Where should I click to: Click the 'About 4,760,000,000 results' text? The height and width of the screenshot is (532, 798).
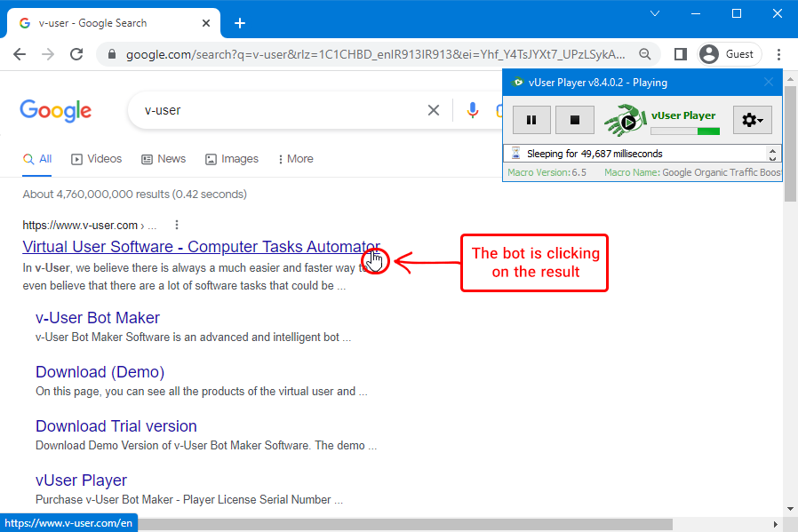coord(134,195)
